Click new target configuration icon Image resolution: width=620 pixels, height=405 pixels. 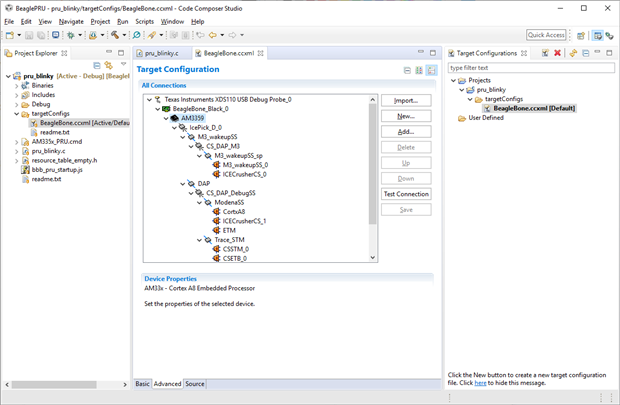click(543, 53)
